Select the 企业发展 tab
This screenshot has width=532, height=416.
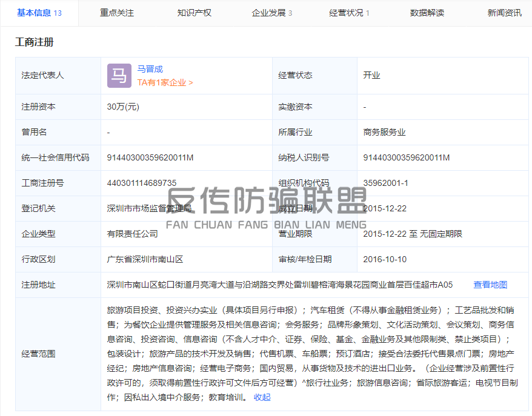pos(272,13)
